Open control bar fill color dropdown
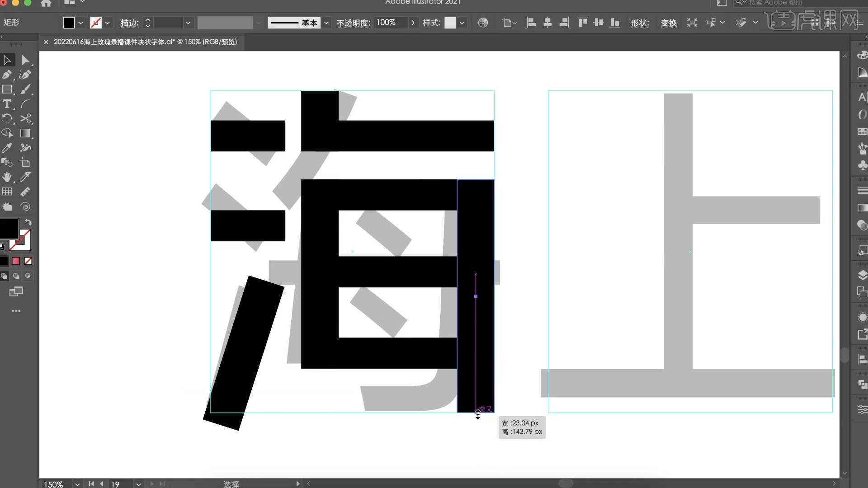The image size is (868, 488). (80, 23)
